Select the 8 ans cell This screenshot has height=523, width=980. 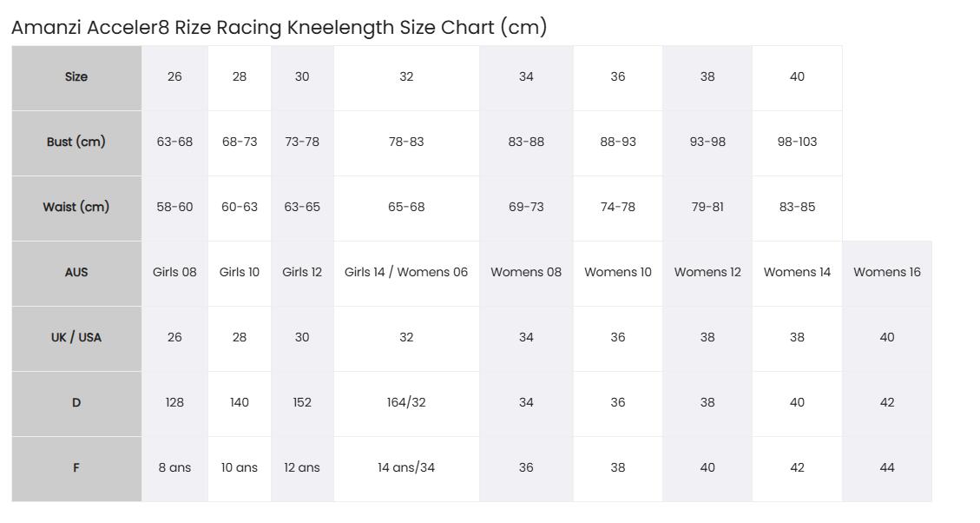pyautogui.click(x=174, y=468)
